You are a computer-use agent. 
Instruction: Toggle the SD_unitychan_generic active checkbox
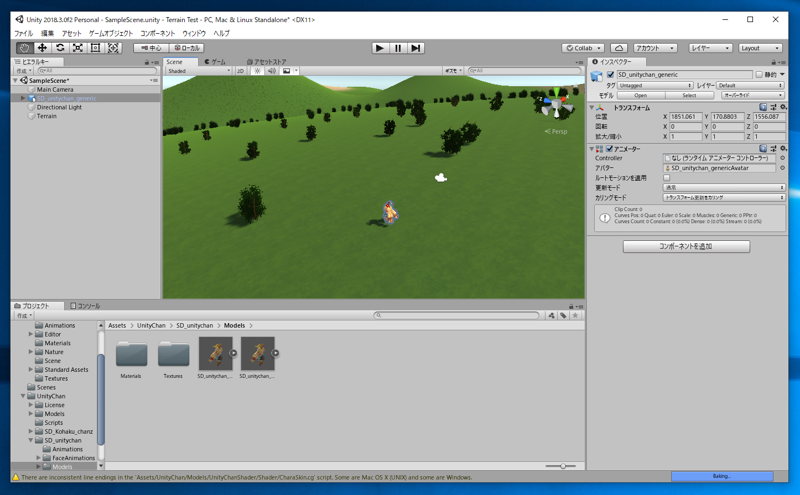tap(610, 75)
